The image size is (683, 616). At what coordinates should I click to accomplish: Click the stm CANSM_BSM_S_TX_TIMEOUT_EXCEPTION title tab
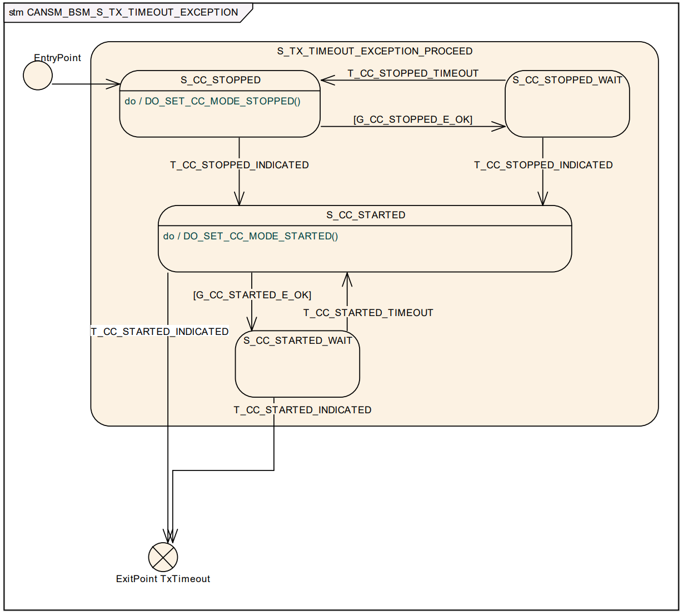coord(123,12)
